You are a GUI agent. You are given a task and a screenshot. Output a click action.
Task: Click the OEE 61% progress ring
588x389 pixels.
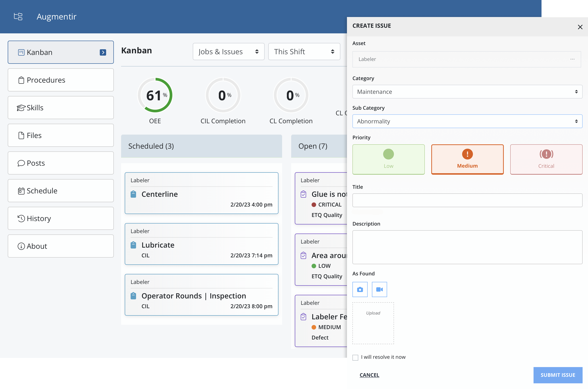click(155, 95)
